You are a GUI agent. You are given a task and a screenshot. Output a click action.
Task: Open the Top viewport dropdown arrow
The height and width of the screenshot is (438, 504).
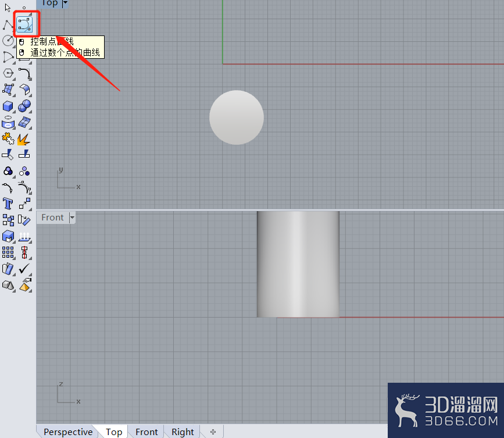(x=65, y=3)
